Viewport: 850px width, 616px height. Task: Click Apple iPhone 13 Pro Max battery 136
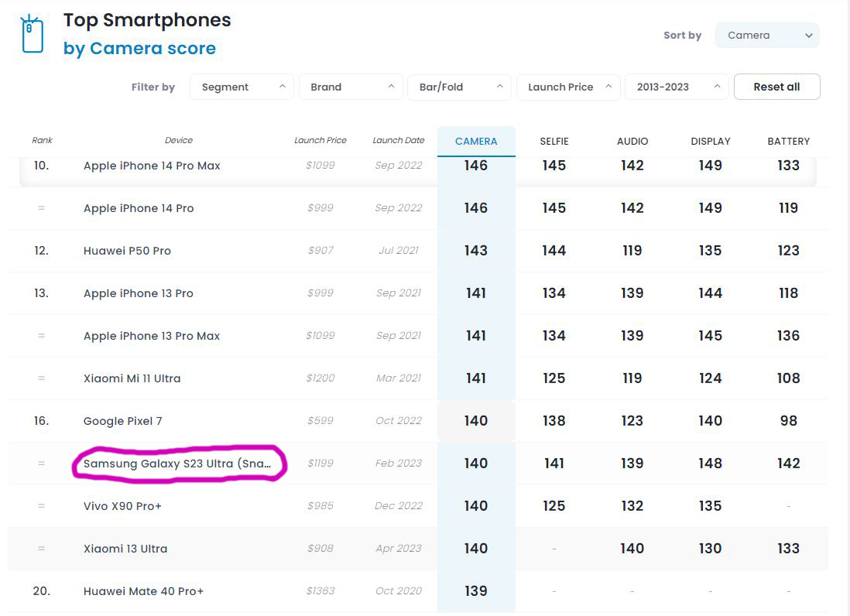pos(788,336)
